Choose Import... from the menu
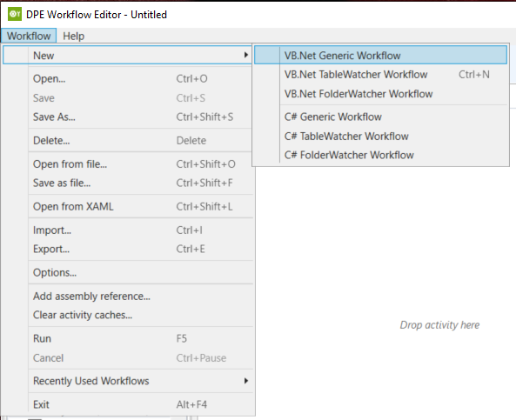Screen dimensions: 516x420 pos(128,230)
